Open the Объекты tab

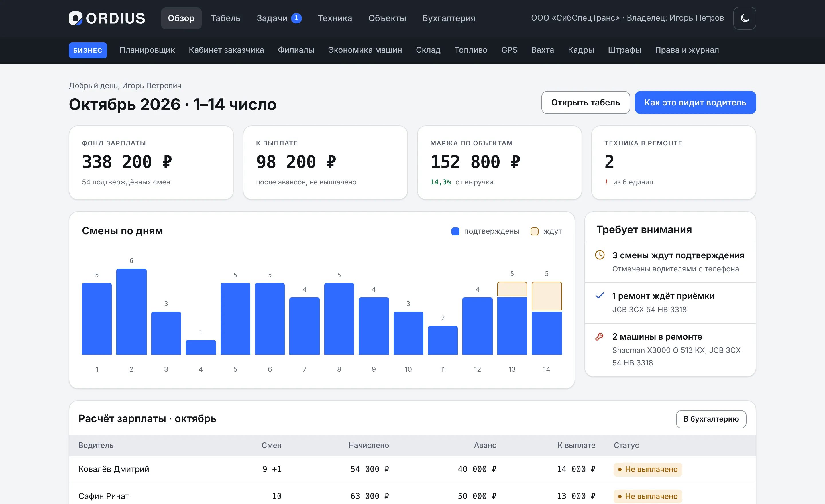coord(387,18)
